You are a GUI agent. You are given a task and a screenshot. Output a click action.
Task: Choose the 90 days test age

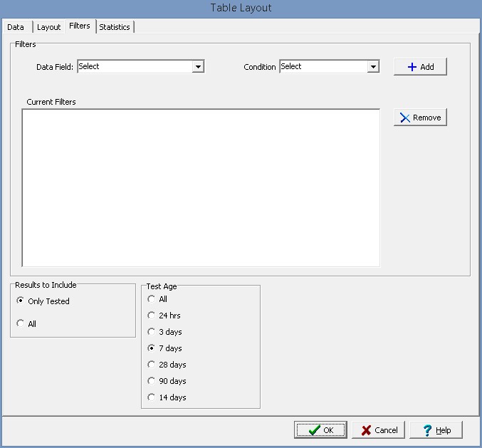(151, 381)
